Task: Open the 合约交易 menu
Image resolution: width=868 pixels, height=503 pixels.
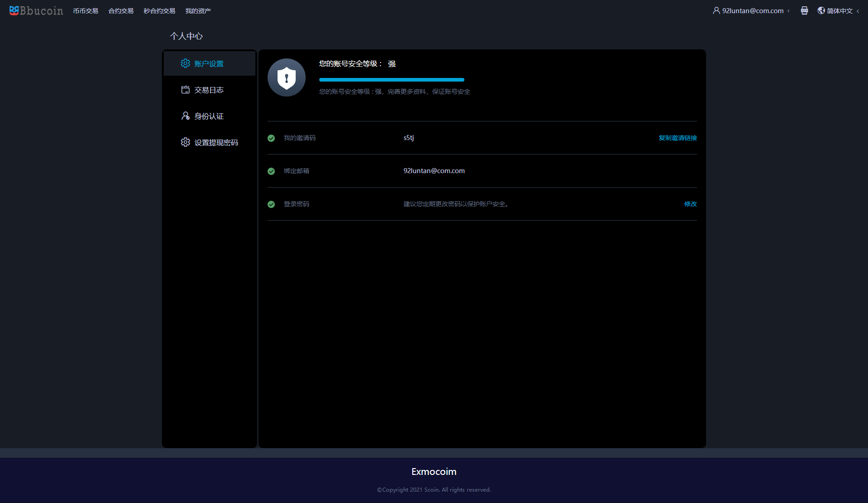Action: tap(121, 11)
